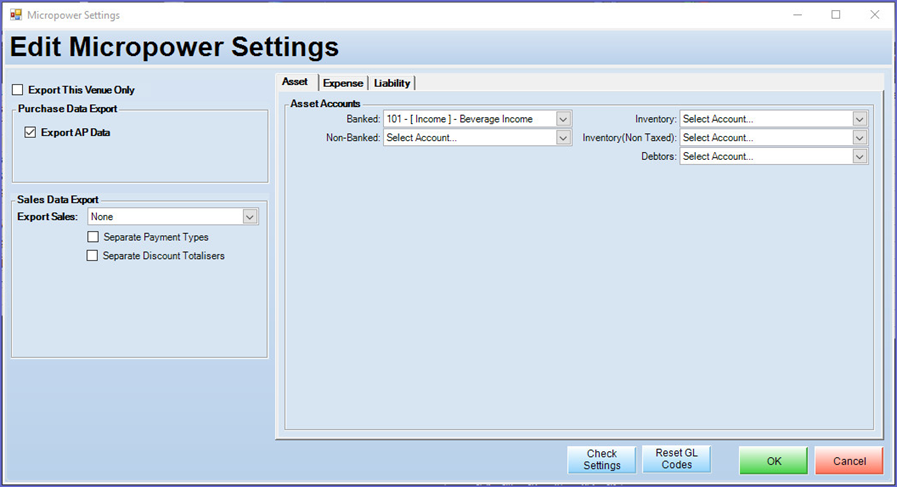Tick Separate Payment Types checkbox
The image size is (897, 487).
(x=93, y=237)
